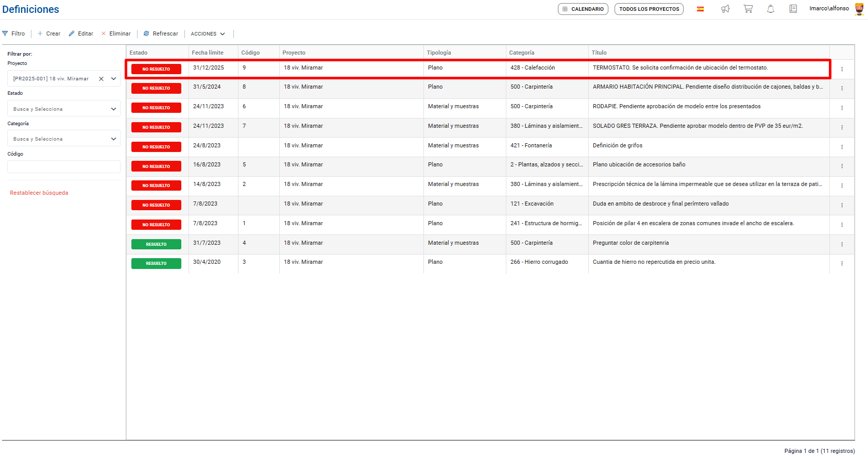Click the Código filter input field
868x456 pixels.
pyautogui.click(x=64, y=166)
